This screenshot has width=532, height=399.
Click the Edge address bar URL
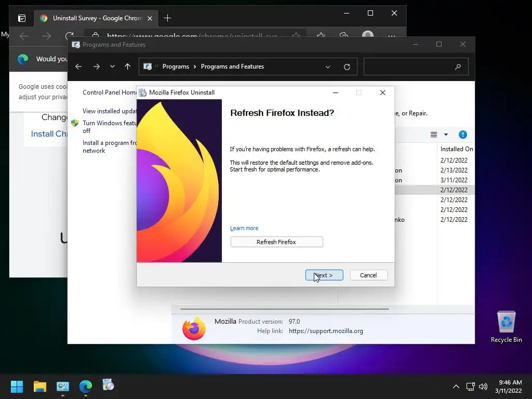(192, 36)
